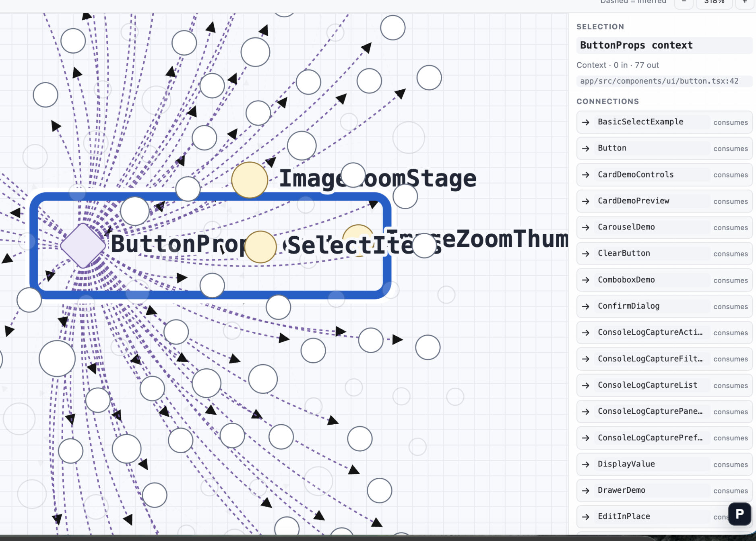Open the Button connection row

pyautogui.click(x=664, y=148)
